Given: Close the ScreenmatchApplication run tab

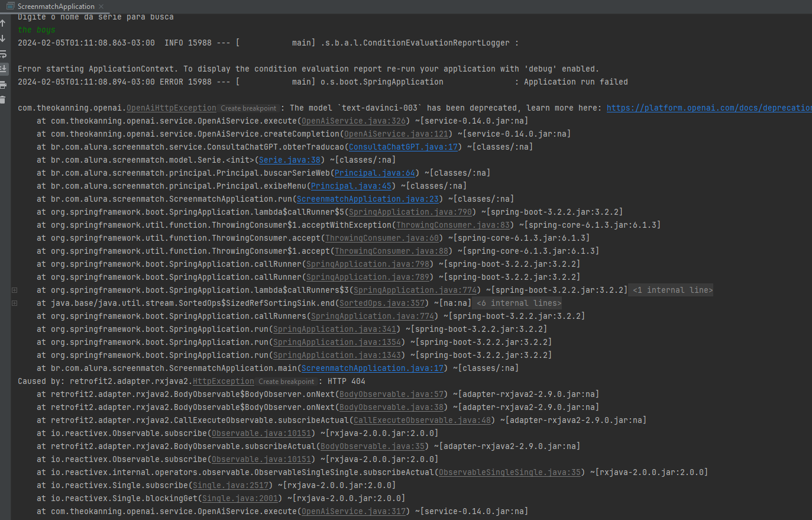Looking at the screenshot, I should [101, 7].
